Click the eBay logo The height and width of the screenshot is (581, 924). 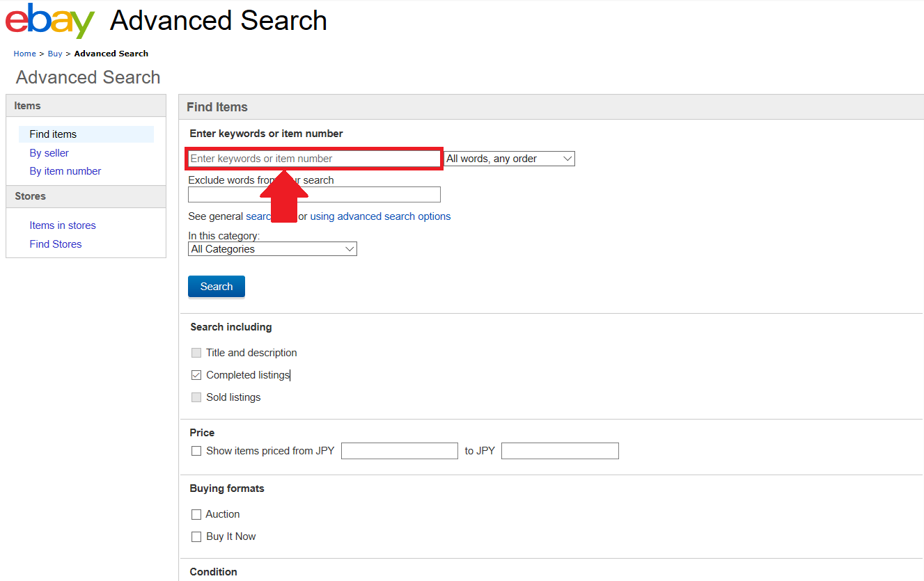tap(50, 21)
